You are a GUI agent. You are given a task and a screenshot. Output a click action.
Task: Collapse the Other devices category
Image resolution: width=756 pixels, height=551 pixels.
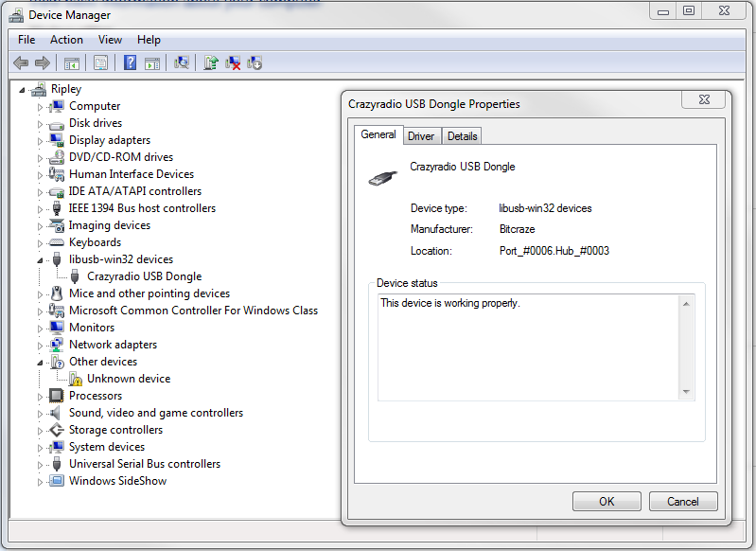[x=40, y=362]
